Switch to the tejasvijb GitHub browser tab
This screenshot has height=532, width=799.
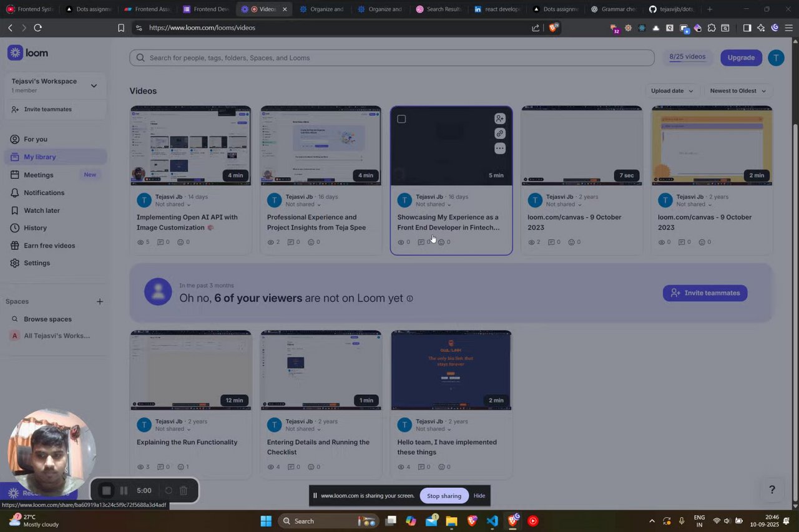click(x=671, y=9)
